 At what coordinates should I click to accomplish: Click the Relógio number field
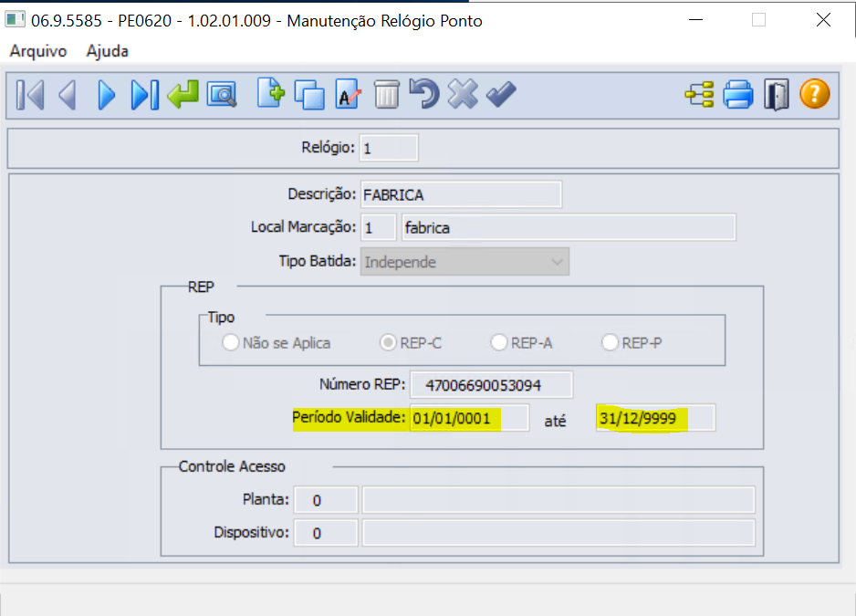[x=389, y=148]
